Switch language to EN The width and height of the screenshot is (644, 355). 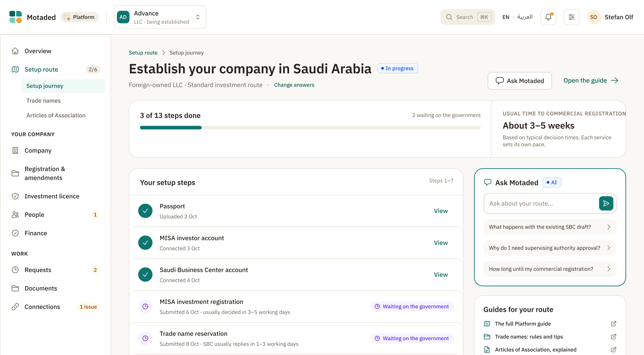pos(506,17)
